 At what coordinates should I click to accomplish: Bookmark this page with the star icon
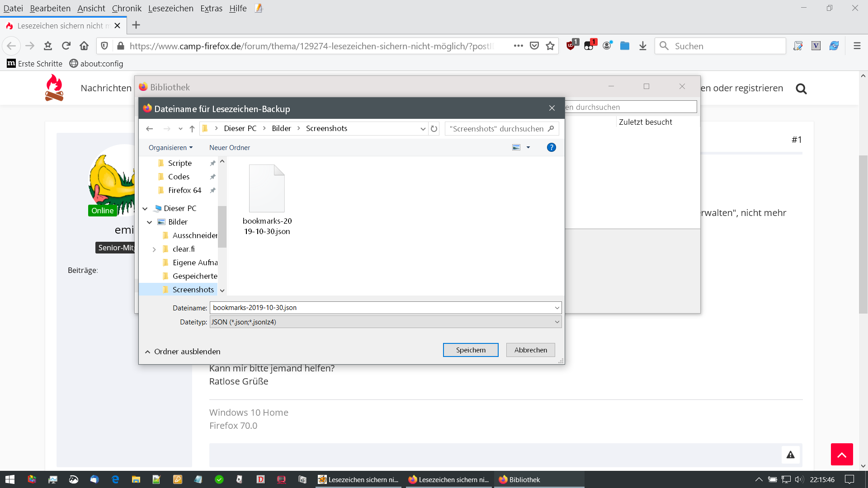tap(550, 46)
